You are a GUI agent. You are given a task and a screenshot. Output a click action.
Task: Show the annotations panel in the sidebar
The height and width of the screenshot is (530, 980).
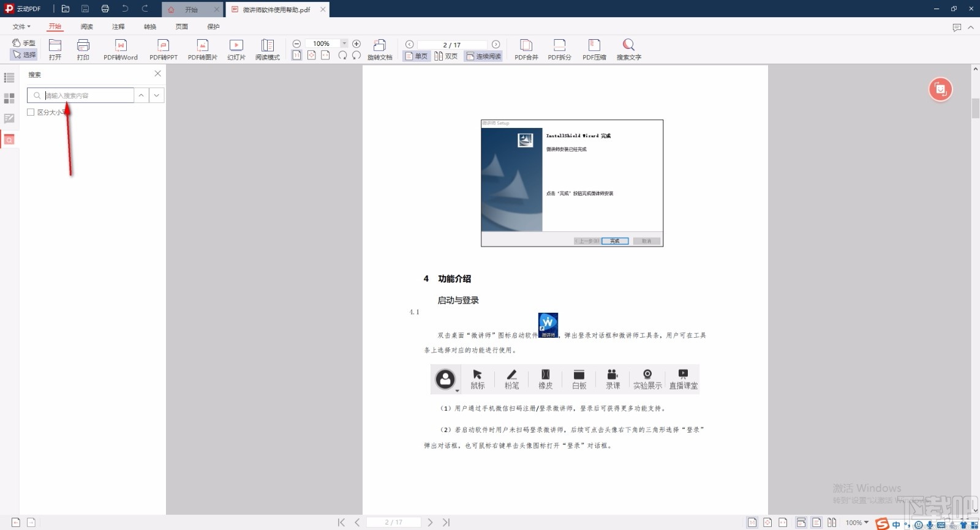click(x=9, y=119)
